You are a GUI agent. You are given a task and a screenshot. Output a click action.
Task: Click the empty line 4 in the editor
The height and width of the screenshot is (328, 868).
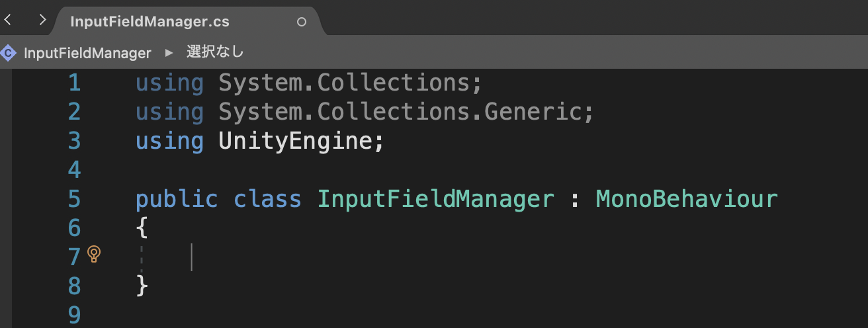click(463, 170)
